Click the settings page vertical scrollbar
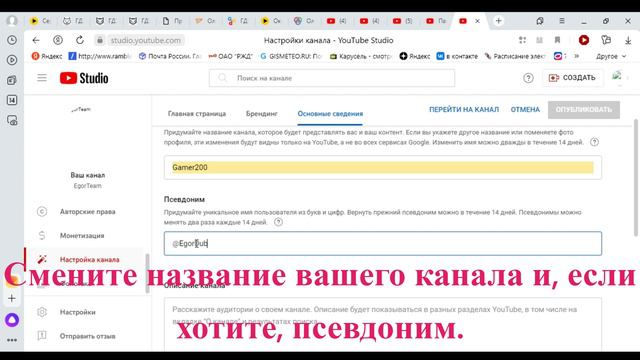 [636, 178]
